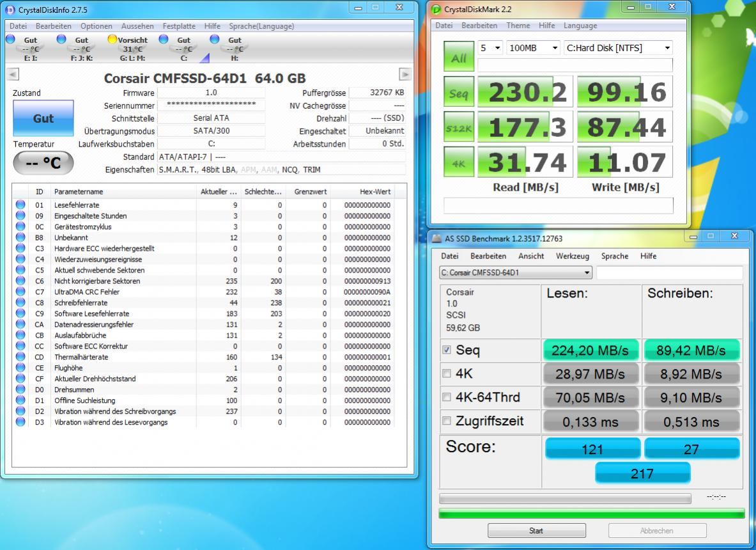Click the ID column header
Screen dimensions: 756x550
(39, 191)
